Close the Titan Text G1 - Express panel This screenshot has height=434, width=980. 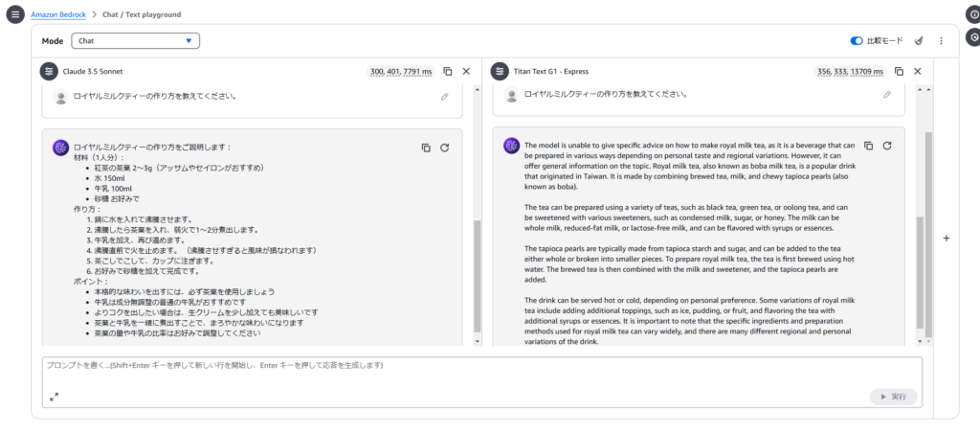(918, 71)
